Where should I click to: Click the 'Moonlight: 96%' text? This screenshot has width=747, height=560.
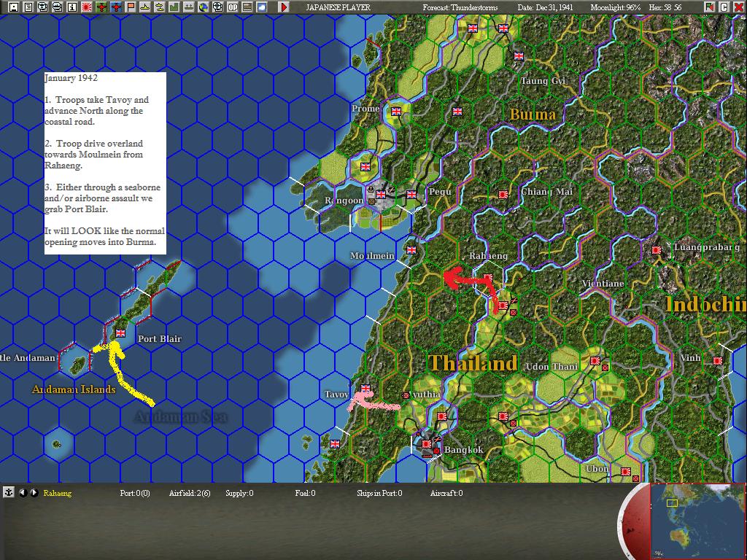pyautogui.click(x=615, y=7)
